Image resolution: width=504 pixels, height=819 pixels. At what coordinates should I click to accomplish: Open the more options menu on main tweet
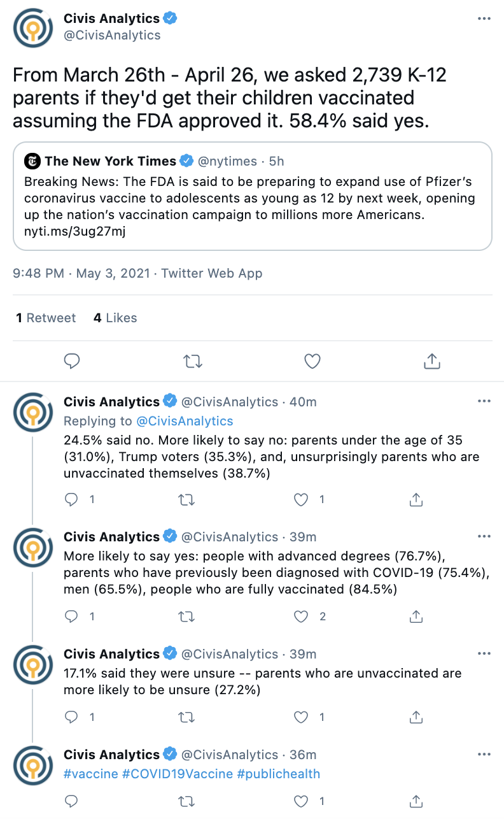click(x=484, y=19)
